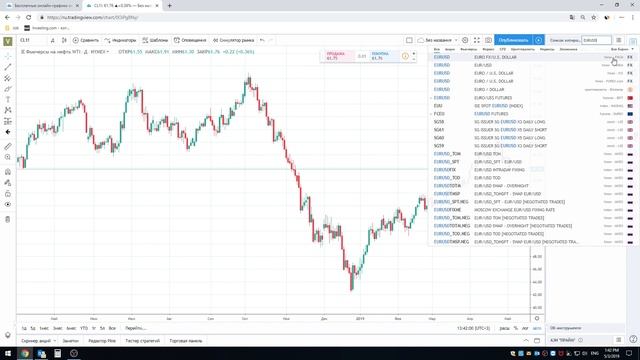Image resolution: width=640 pixels, height=360 pixels.
Task: Select the crosshair cursor tool
Action: click(8, 56)
